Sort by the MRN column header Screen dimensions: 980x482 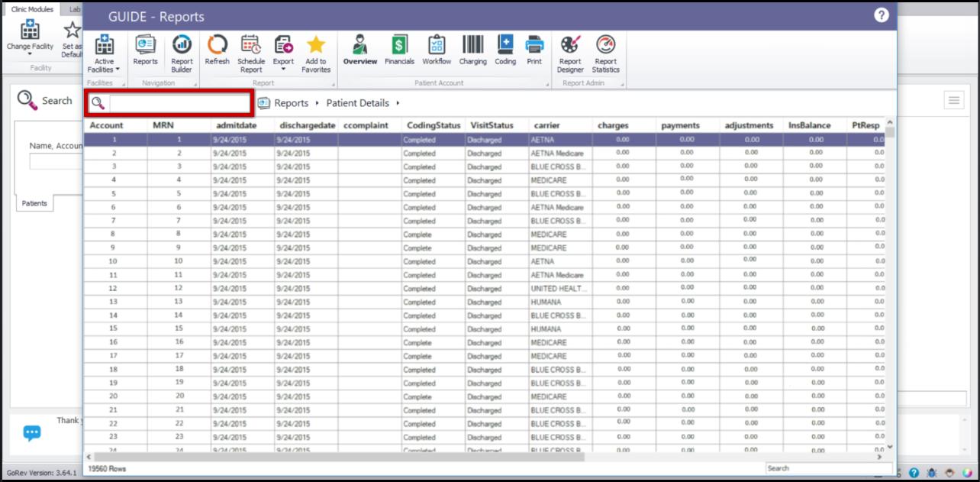tap(179, 125)
